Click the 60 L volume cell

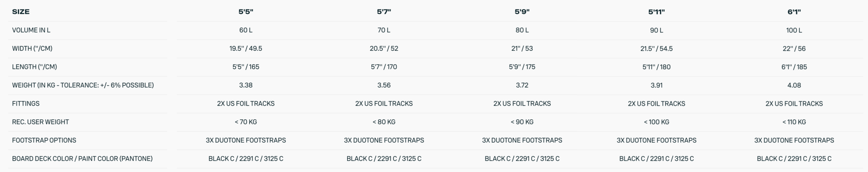246,30
